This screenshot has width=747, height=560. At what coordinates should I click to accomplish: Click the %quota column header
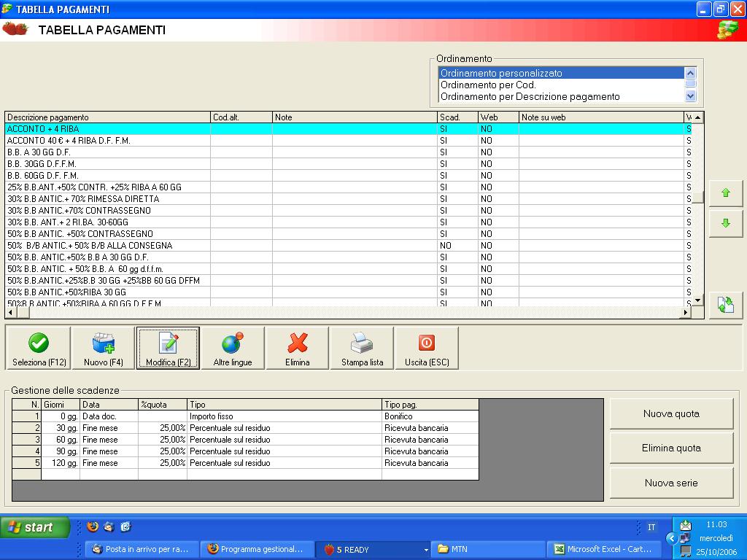163,404
